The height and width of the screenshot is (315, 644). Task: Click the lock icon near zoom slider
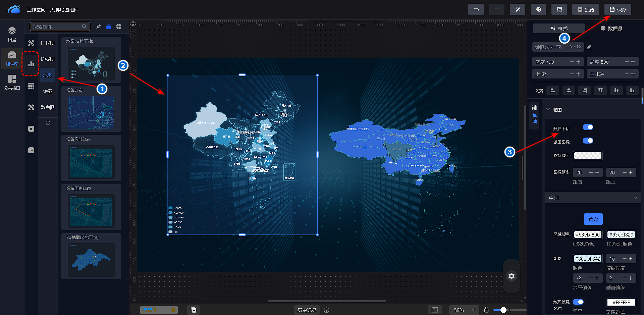(486, 310)
